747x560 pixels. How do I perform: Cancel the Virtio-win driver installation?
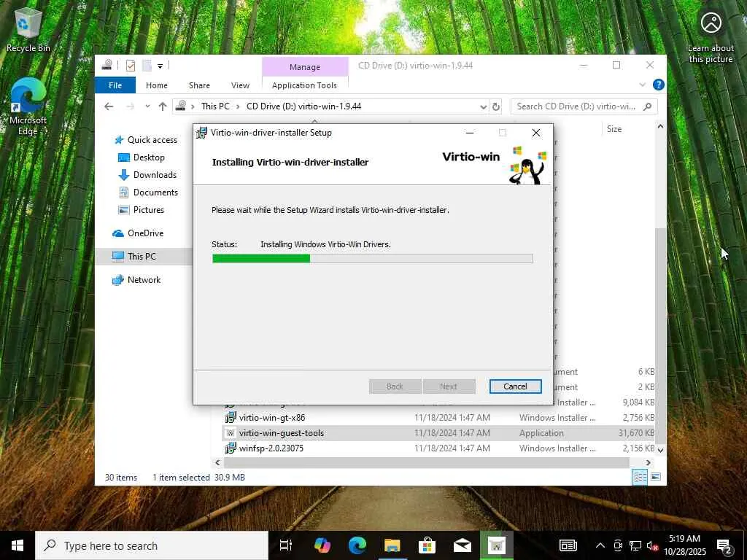click(515, 386)
